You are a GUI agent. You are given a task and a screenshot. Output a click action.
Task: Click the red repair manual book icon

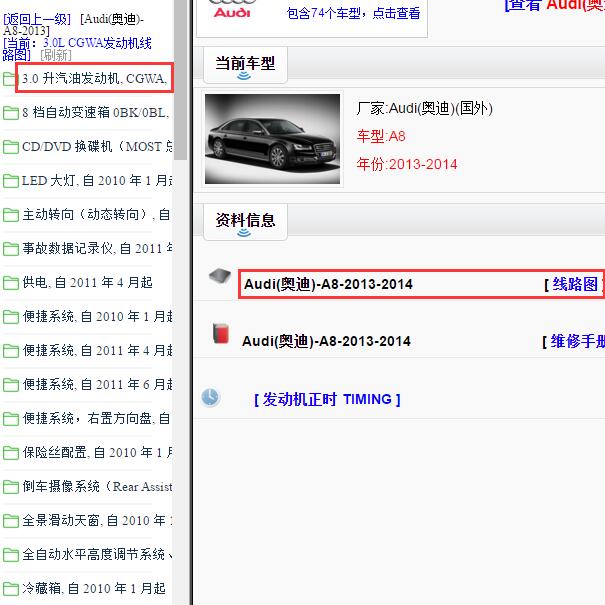pyautogui.click(x=221, y=333)
